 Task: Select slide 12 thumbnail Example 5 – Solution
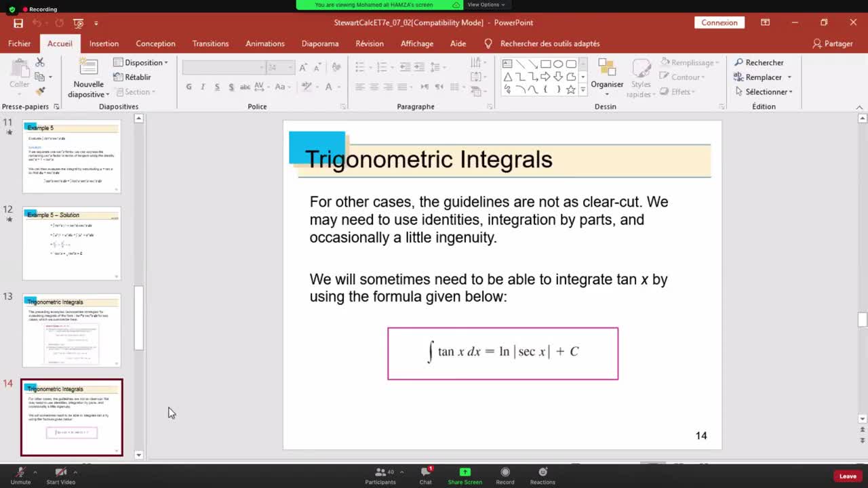coord(71,243)
